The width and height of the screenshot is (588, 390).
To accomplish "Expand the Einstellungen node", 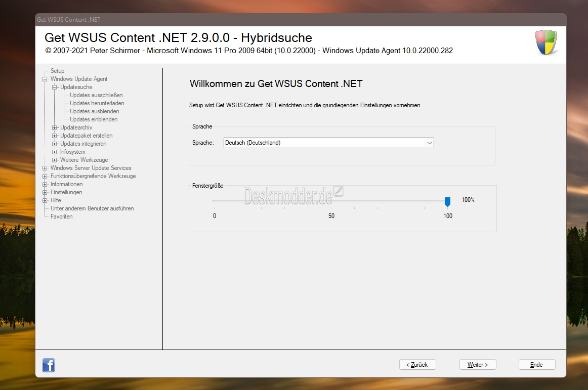I will click(x=45, y=192).
